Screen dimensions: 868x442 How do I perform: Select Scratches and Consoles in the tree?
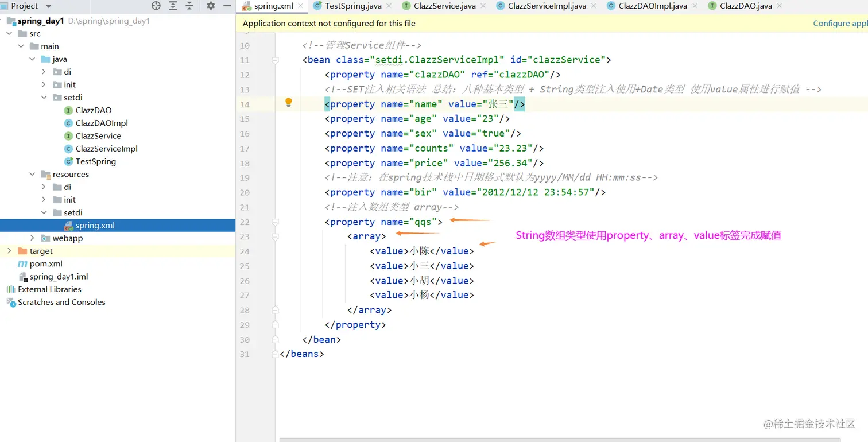click(118, 302)
